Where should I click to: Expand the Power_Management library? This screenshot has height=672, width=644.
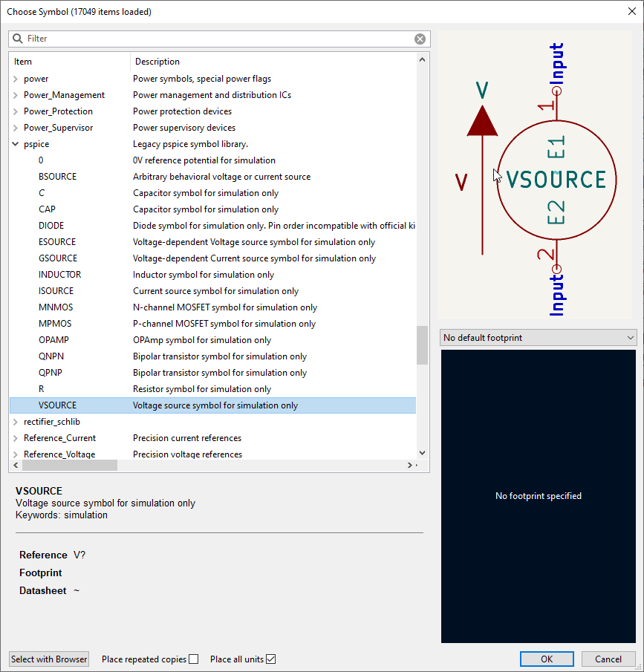point(16,95)
